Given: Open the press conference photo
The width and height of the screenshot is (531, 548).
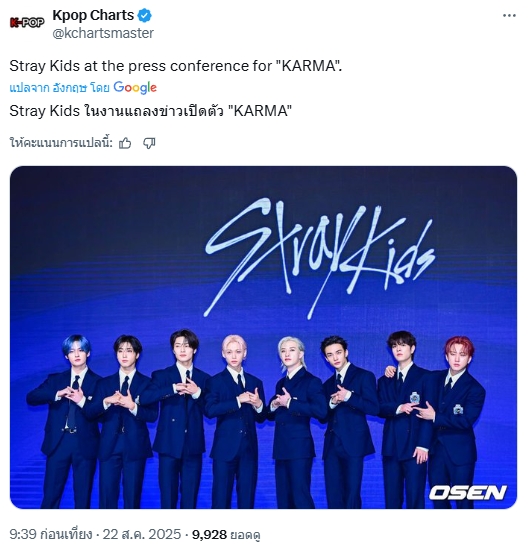Looking at the screenshot, I should 263,337.
